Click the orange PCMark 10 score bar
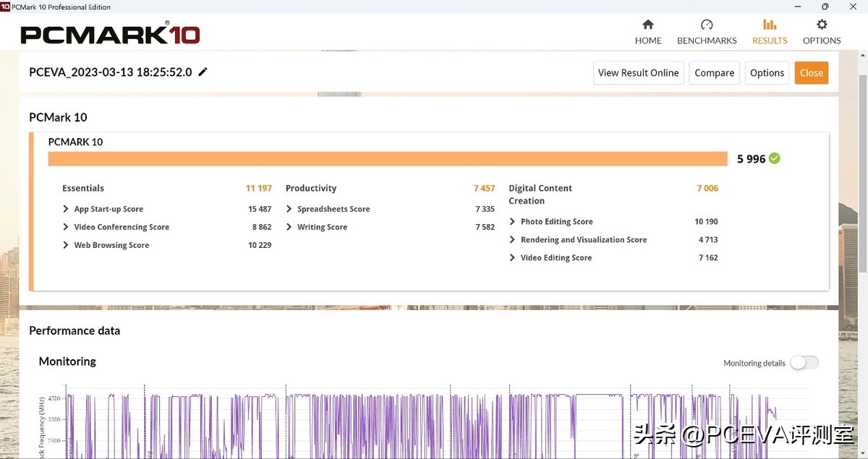 pyautogui.click(x=387, y=159)
